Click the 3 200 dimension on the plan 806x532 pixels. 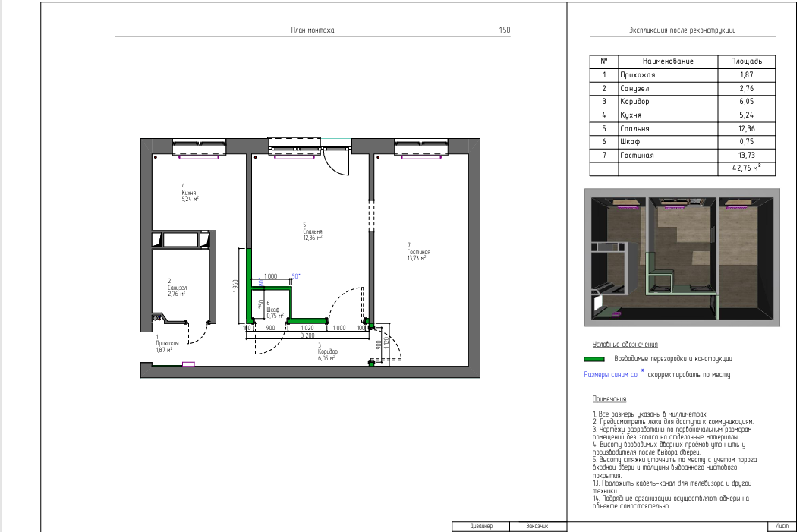coord(307,335)
